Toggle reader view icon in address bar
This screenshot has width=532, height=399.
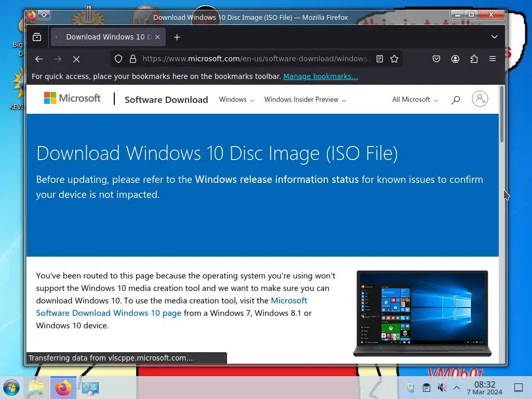(x=380, y=59)
